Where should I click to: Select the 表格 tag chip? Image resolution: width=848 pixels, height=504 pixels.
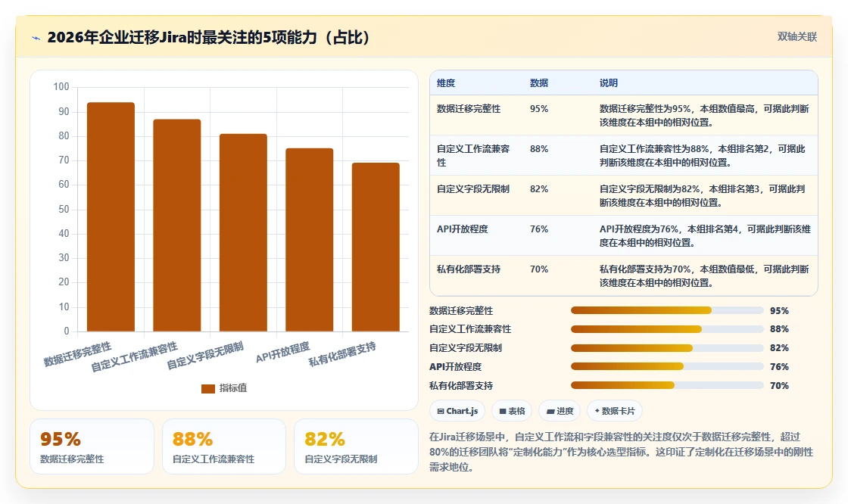512,411
